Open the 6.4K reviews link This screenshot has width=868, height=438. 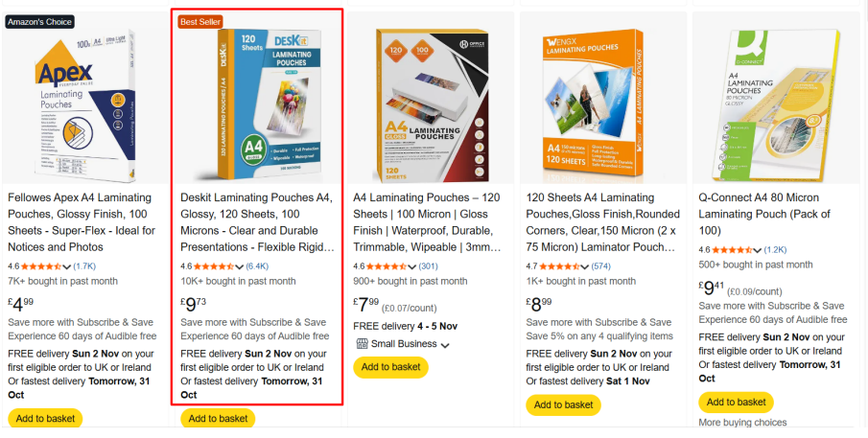(257, 266)
